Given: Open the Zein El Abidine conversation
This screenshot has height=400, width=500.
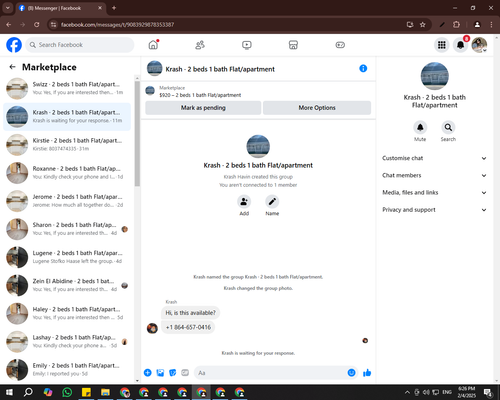Looking at the screenshot, I should (67, 285).
